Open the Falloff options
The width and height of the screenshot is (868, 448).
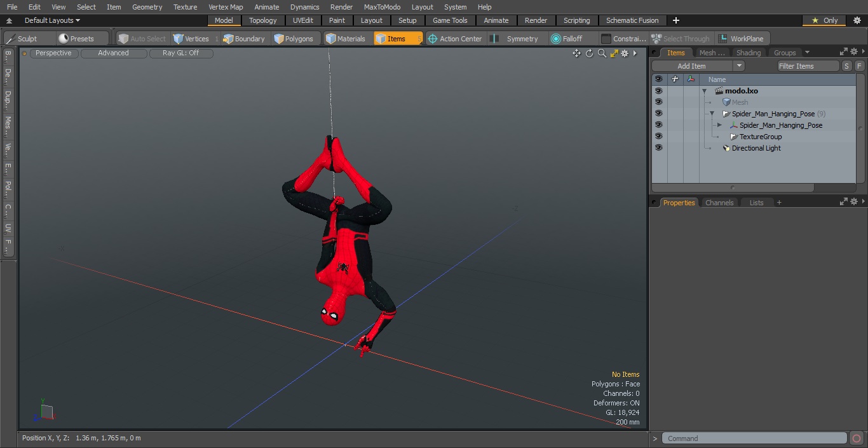click(x=567, y=39)
